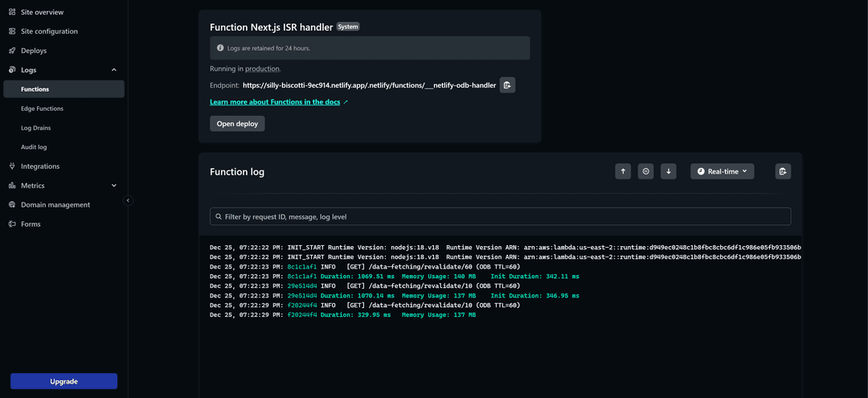Copy the function endpoint URL

(508, 85)
